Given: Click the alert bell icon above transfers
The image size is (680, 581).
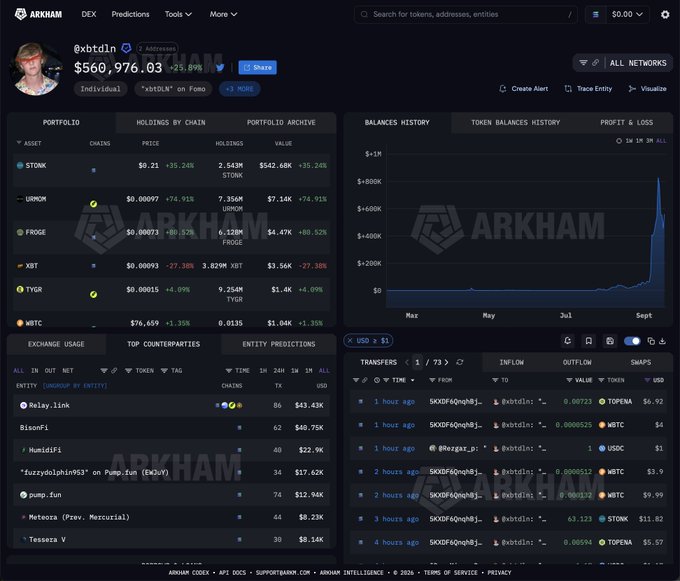Looking at the screenshot, I should point(567,341).
